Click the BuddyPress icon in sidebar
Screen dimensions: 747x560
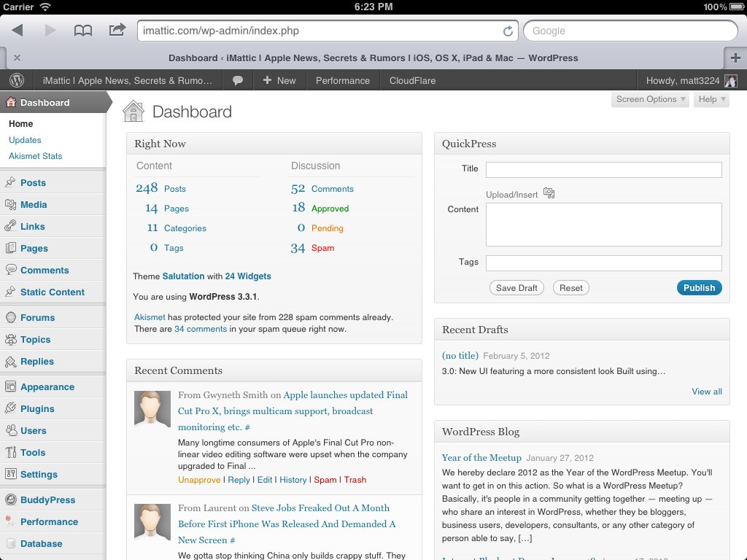[10, 499]
